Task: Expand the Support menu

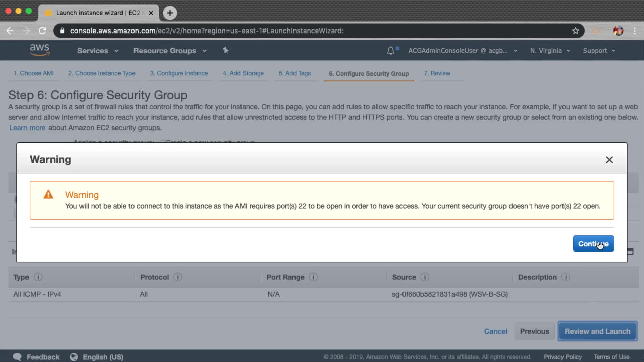Action: [599, 51]
